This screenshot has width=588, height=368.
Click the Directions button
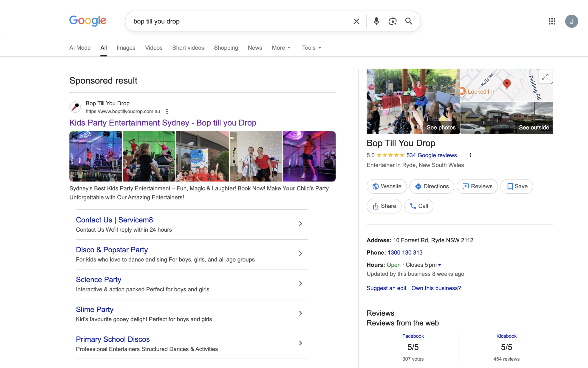(432, 187)
